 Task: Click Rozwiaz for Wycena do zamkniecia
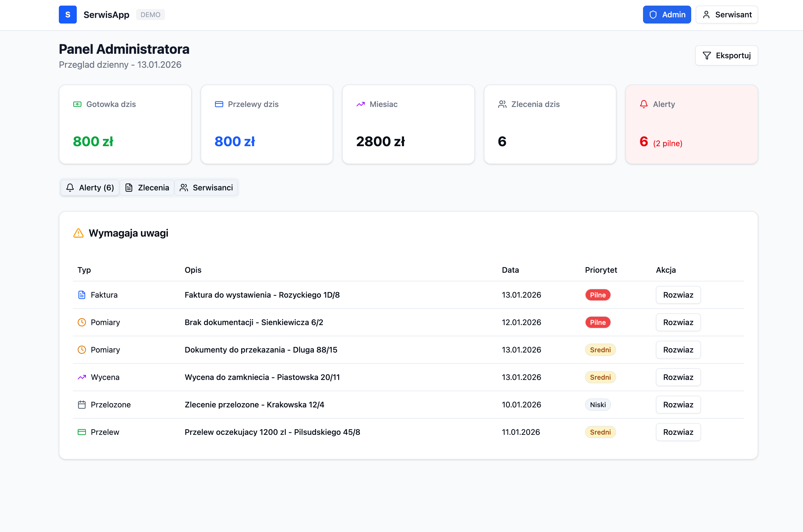click(678, 377)
